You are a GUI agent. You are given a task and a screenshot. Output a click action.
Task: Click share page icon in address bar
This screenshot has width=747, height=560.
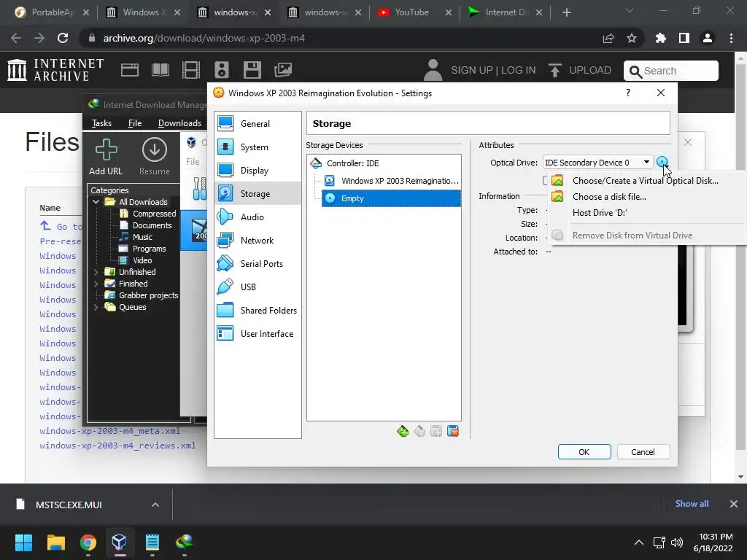pyautogui.click(x=608, y=38)
